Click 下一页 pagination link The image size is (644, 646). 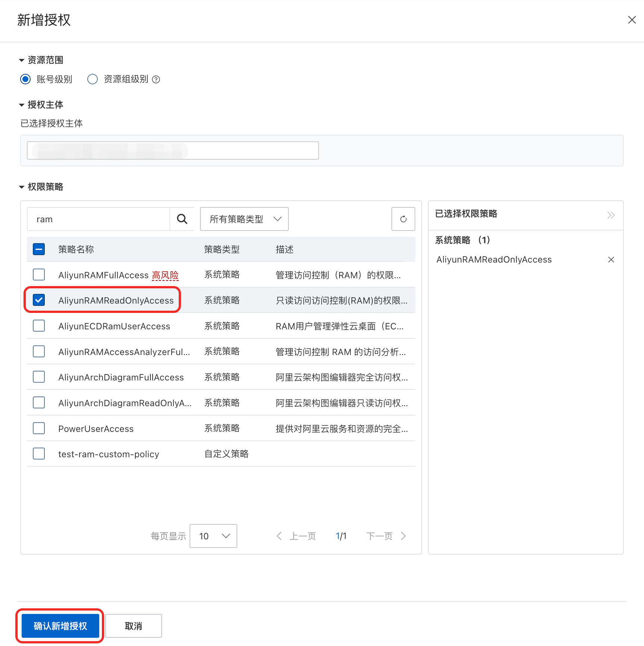[x=379, y=536]
